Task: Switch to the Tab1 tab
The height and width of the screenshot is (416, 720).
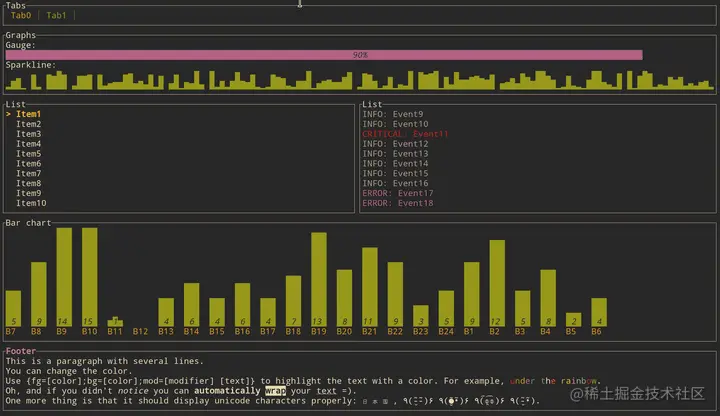Action: (x=56, y=15)
